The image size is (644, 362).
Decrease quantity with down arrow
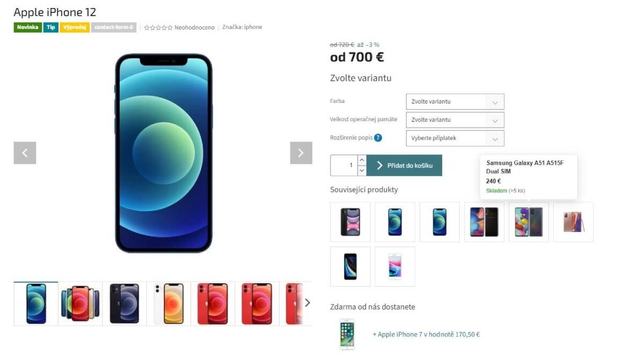362,171
